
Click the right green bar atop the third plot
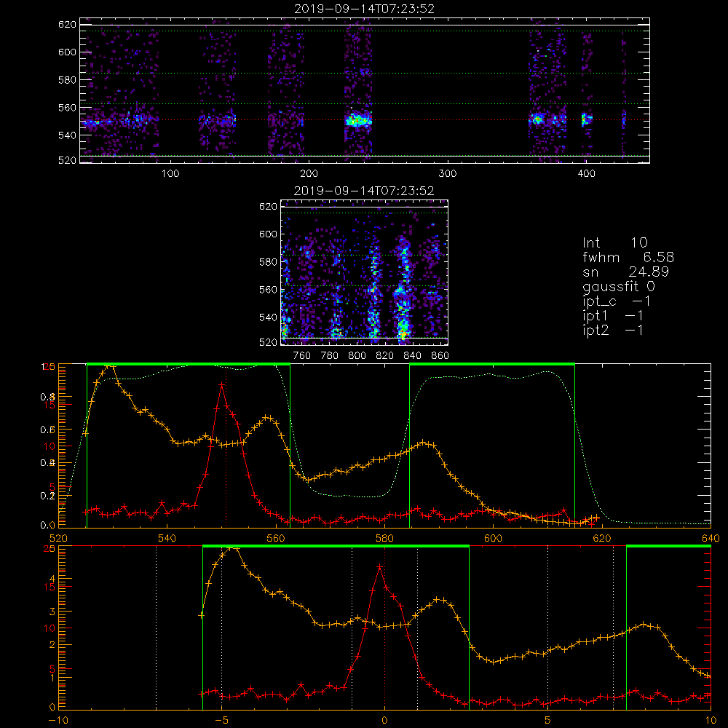tap(492, 364)
